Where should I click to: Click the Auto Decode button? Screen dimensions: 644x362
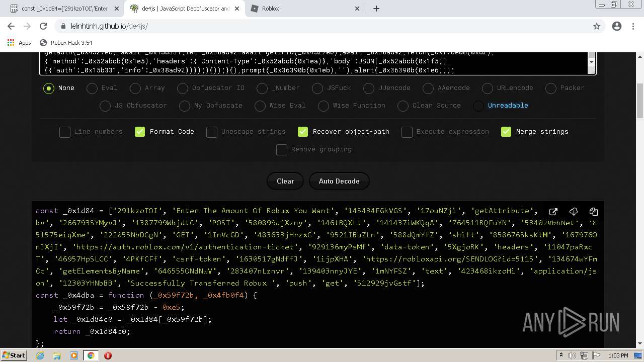339,181
